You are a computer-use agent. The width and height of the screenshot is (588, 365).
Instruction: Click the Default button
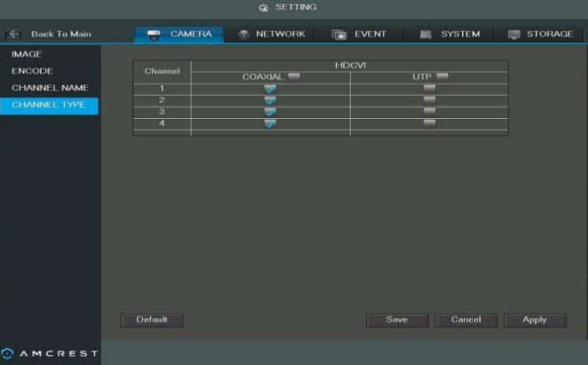(152, 320)
